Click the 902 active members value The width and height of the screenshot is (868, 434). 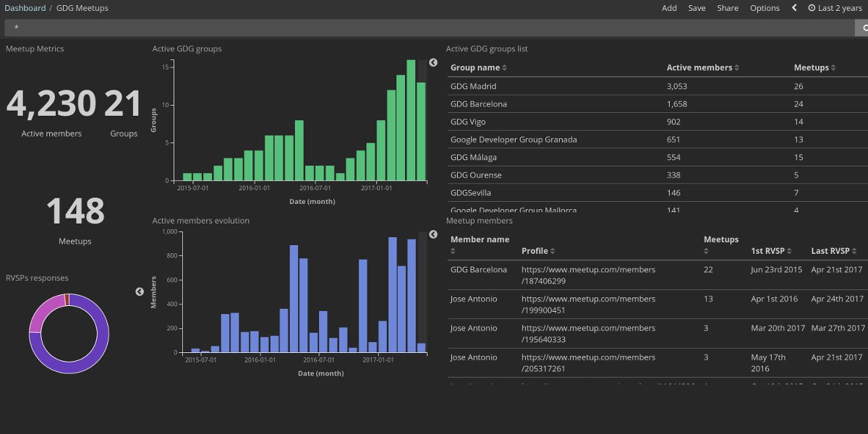pyautogui.click(x=673, y=122)
